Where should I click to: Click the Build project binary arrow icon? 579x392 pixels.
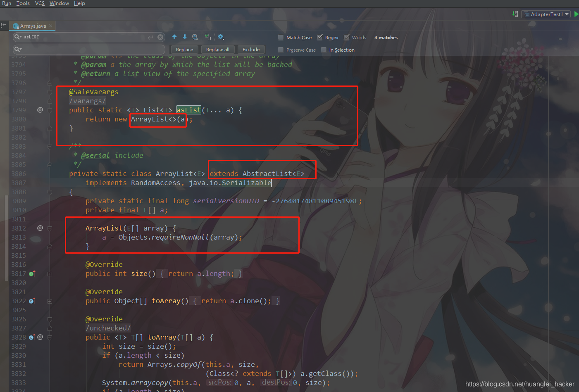(515, 14)
